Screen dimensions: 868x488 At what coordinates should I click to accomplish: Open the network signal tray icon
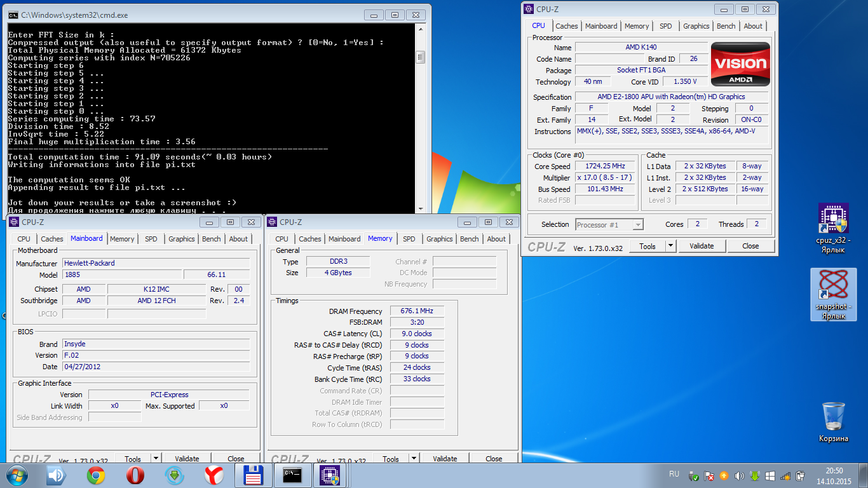(785, 475)
